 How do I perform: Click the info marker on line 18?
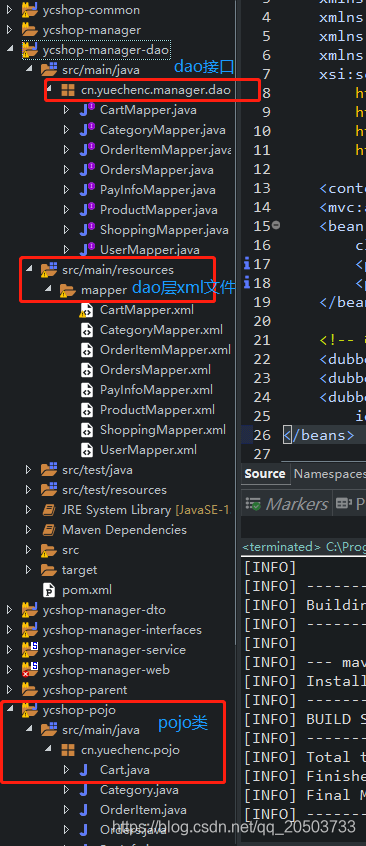tap(247, 283)
